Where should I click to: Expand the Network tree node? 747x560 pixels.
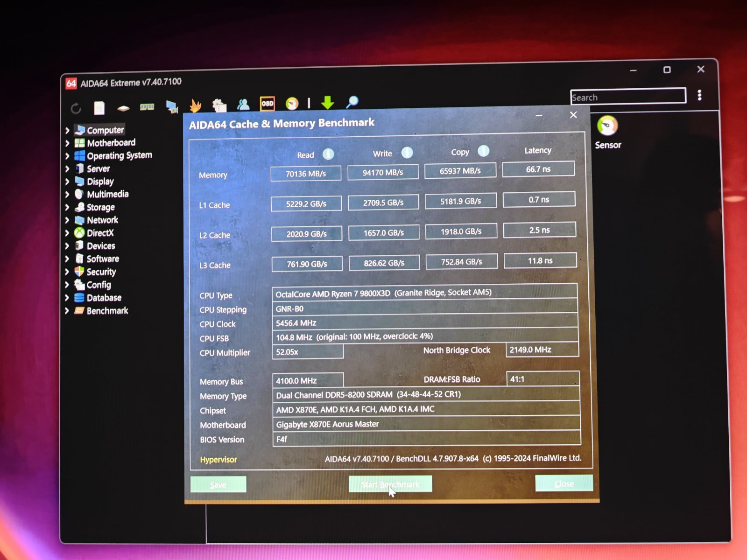[67, 220]
